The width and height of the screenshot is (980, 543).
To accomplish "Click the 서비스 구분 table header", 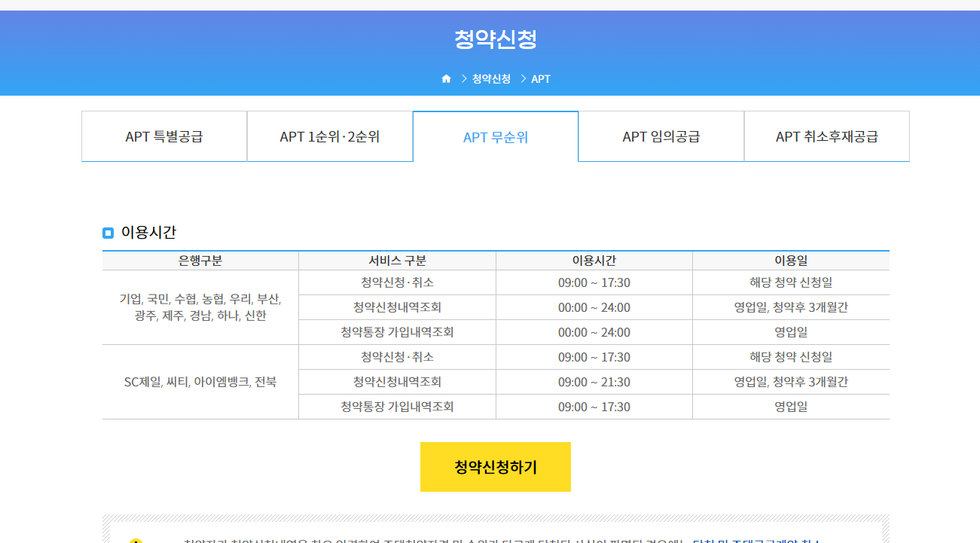I will tap(397, 259).
